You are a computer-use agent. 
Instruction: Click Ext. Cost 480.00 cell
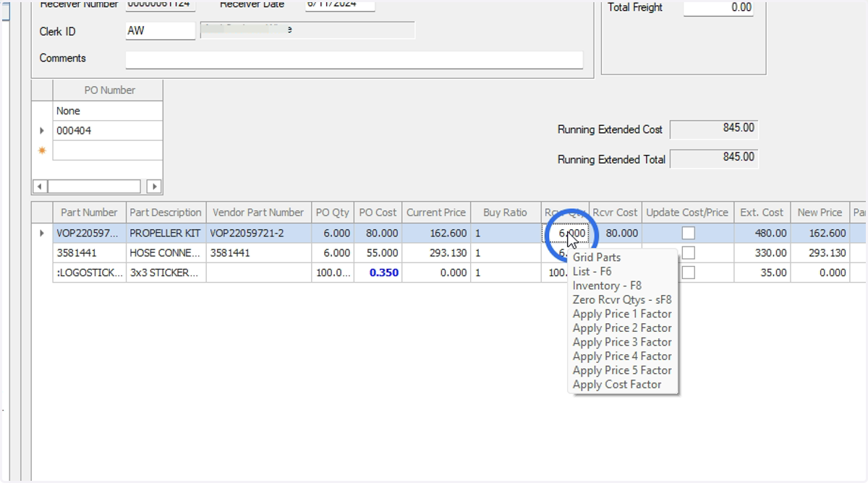pos(762,234)
